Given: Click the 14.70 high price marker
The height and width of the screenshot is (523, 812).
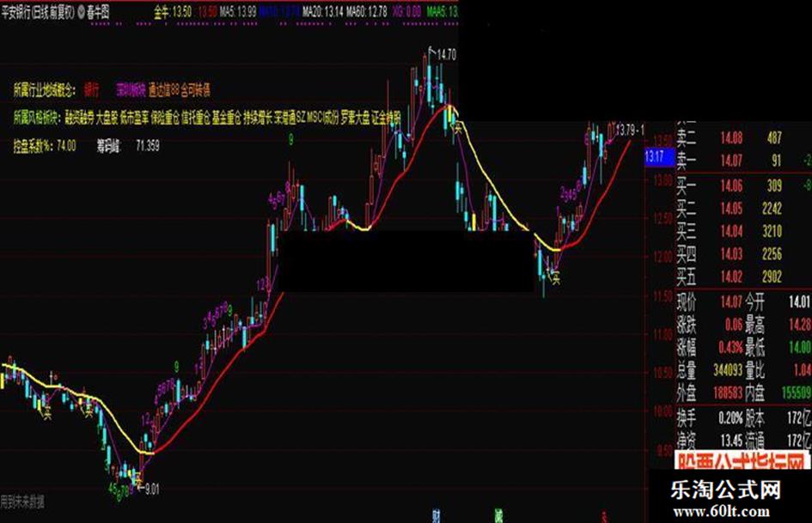Looking at the screenshot, I should 447,54.
